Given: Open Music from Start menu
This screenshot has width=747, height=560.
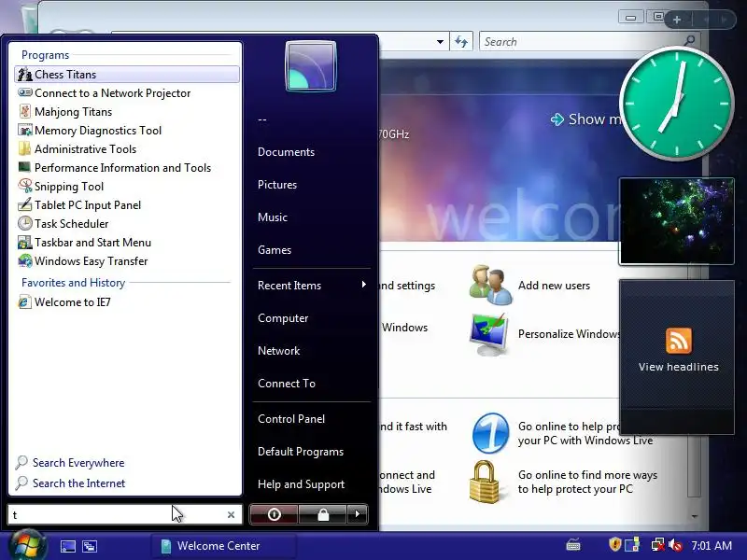Looking at the screenshot, I should 273,217.
